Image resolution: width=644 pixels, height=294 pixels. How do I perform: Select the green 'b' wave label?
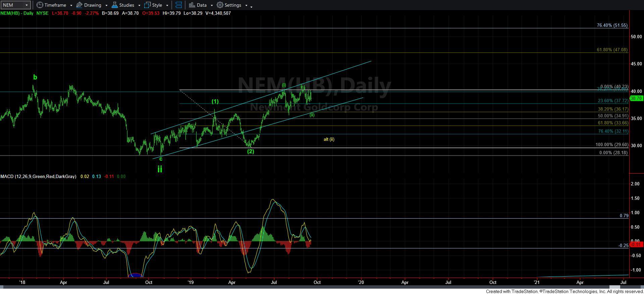pos(35,77)
